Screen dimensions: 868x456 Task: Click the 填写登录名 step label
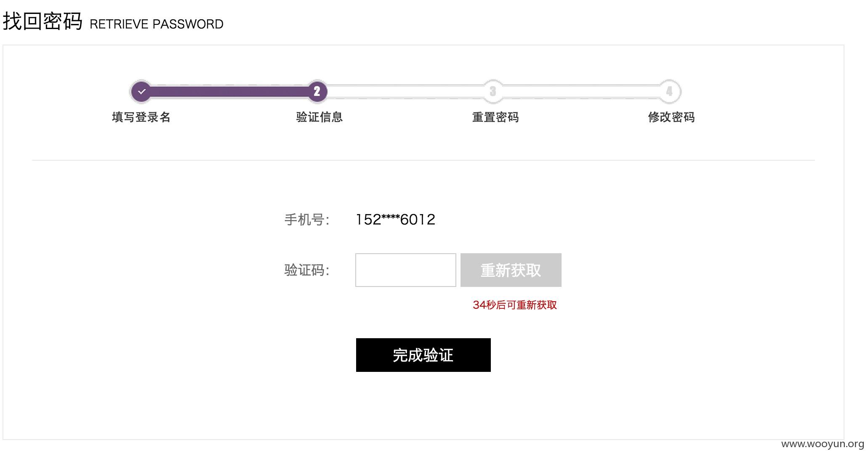pyautogui.click(x=141, y=117)
